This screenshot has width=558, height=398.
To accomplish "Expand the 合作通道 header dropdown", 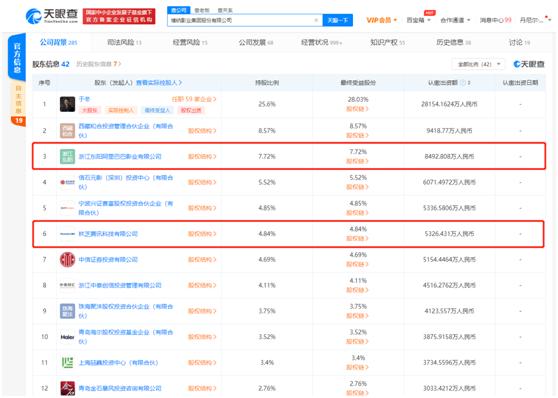I will click(455, 20).
